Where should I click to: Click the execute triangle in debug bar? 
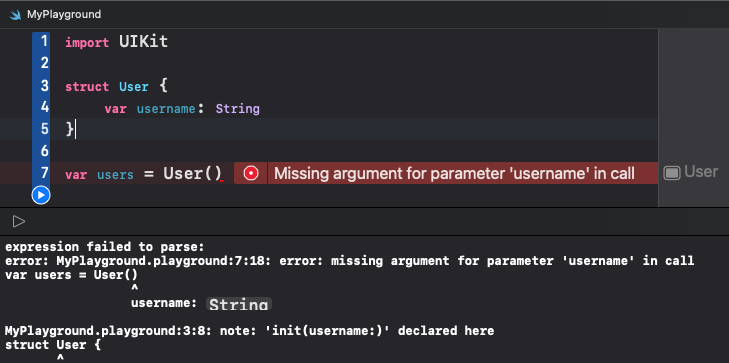click(19, 221)
